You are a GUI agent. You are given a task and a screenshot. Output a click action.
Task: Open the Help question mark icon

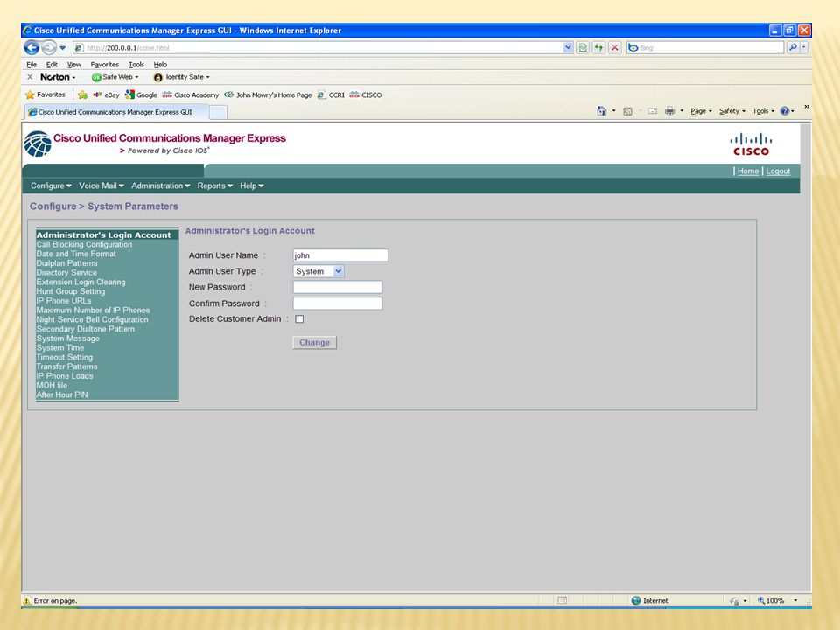coord(785,111)
